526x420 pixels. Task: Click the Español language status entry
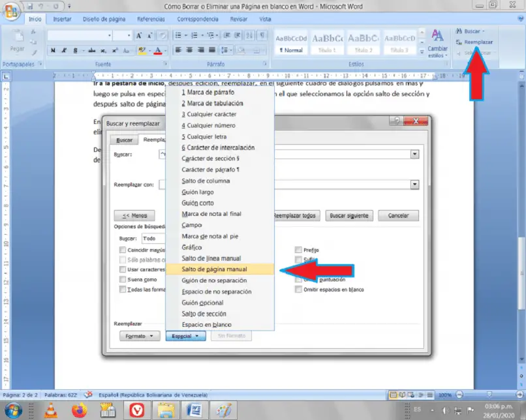(153, 395)
